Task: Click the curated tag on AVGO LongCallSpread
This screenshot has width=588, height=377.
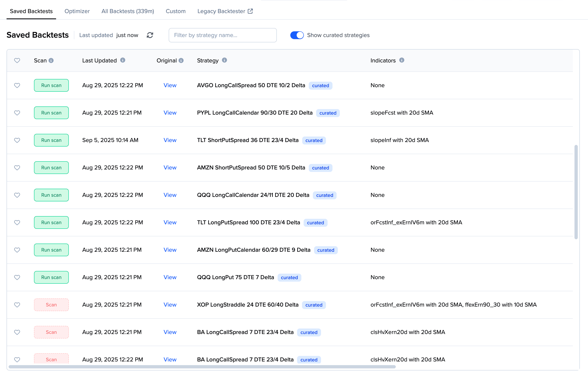Action: coord(321,86)
